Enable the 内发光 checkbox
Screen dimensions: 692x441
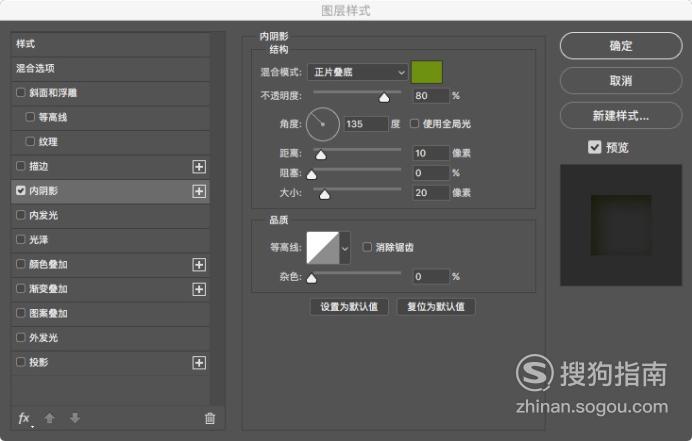point(20,215)
